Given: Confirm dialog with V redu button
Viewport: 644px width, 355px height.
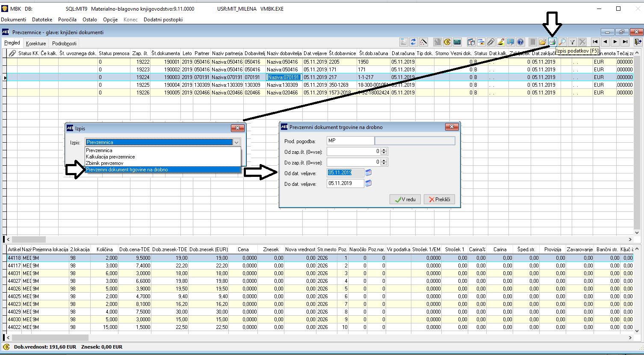Looking at the screenshot, I should (x=405, y=200).
